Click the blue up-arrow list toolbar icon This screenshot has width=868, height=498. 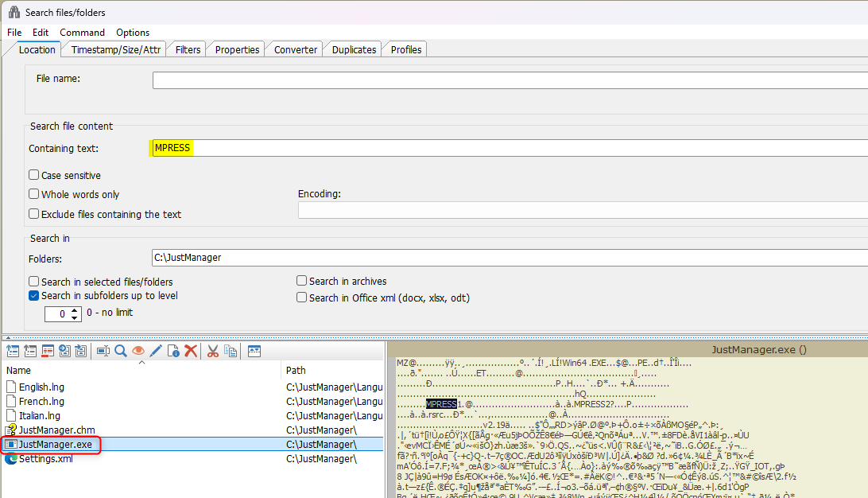point(13,351)
